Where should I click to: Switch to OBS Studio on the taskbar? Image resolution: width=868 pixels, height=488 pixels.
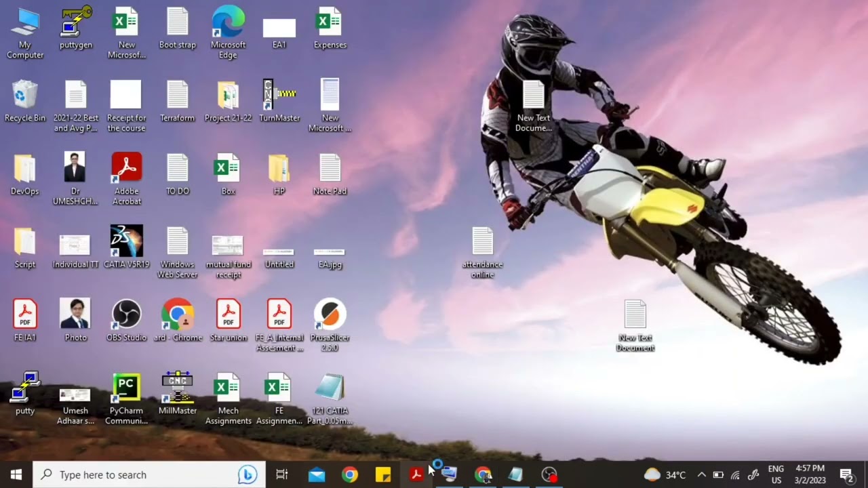549,474
